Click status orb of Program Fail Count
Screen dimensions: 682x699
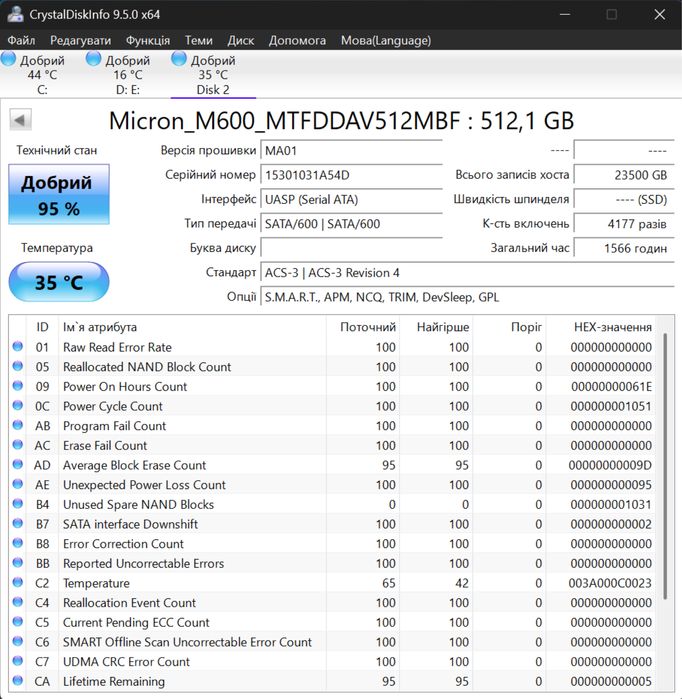(18, 425)
